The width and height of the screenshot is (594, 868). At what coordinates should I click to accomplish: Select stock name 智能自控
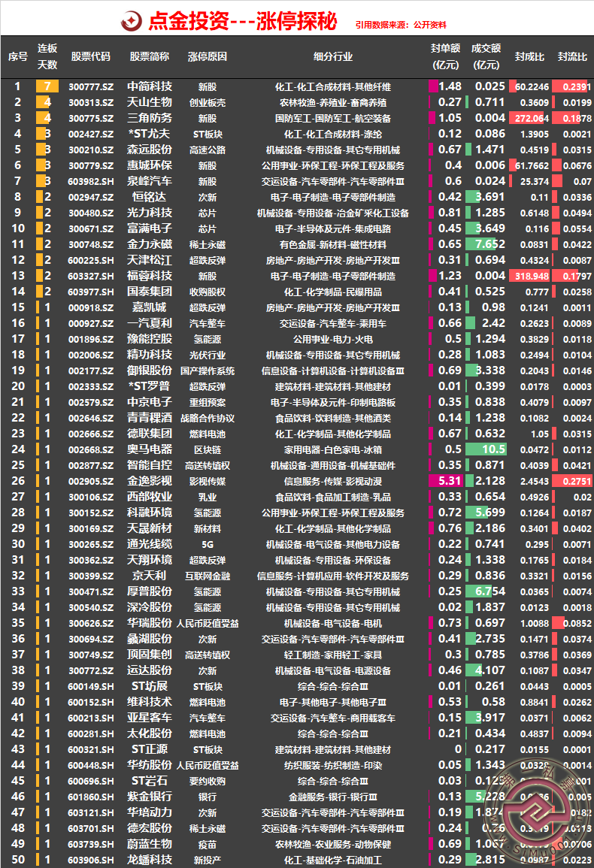[150, 465]
